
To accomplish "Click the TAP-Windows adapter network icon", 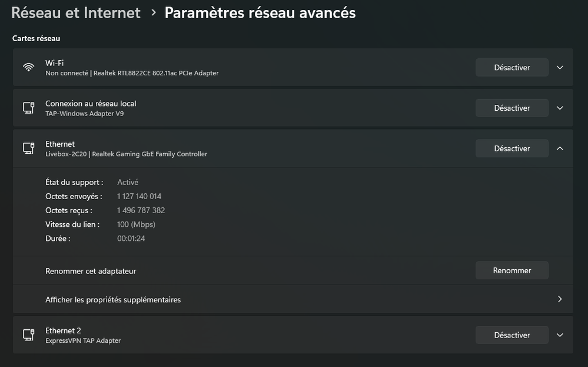I will (28, 108).
